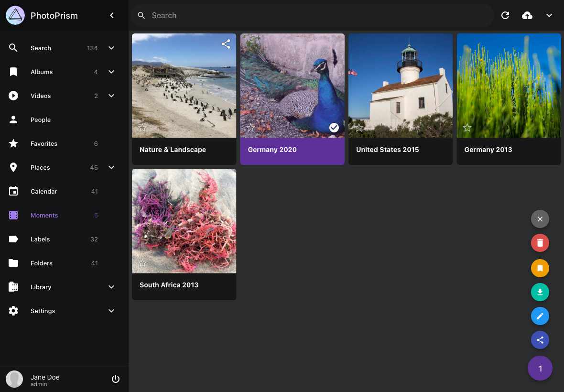The image size is (564, 392).
Task: Click the People person icon
Action: tap(13, 120)
